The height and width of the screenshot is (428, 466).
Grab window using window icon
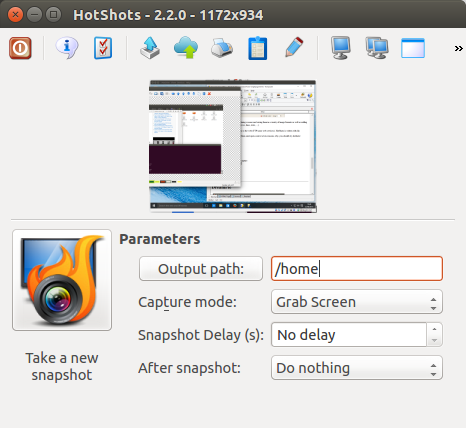(x=413, y=48)
